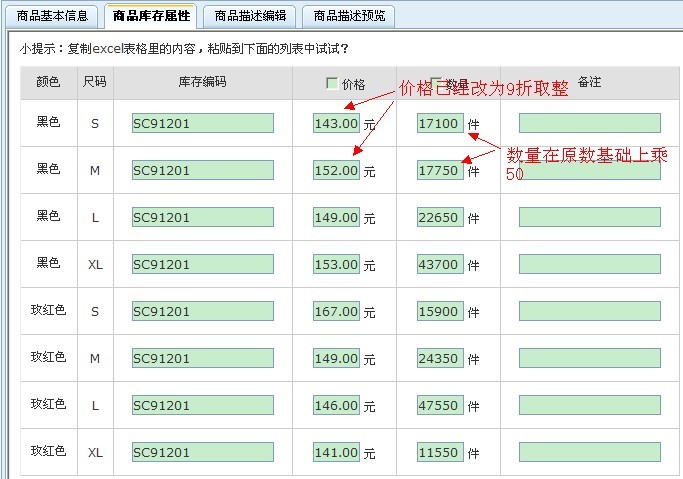Click the price field showing 167.00
683x479 pixels.
336,311
